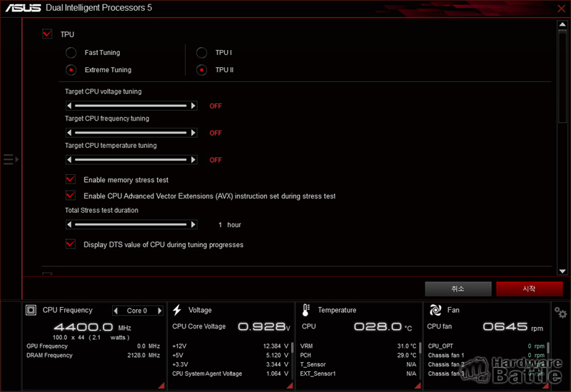Click the Target CPU voltage tuning slider track
The width and height of the screenshot is (571, 392).
(x=131, y=106)
